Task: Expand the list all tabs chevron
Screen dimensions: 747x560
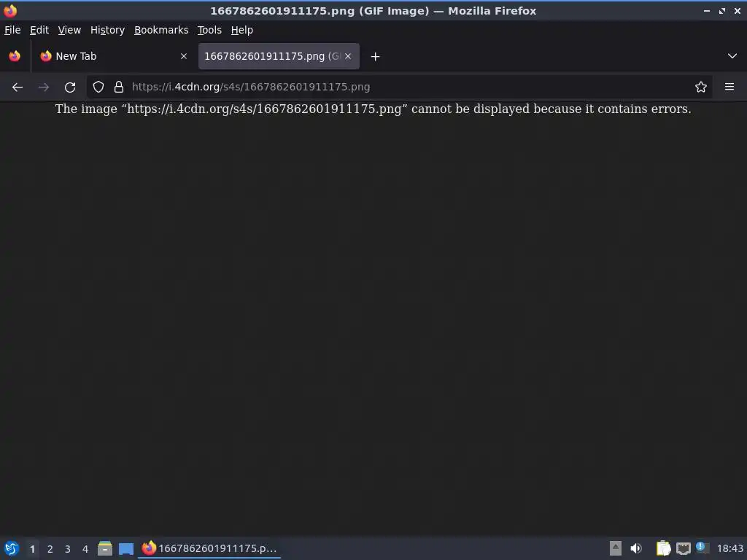Action: pyautogui.click(x=732, y=56)
